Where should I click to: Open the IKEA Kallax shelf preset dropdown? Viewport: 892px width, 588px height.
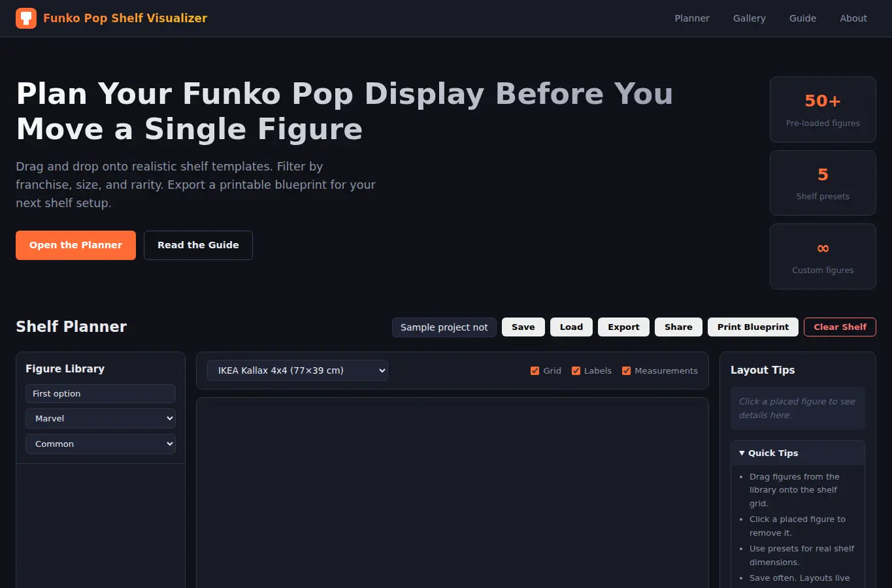(297, 370)
